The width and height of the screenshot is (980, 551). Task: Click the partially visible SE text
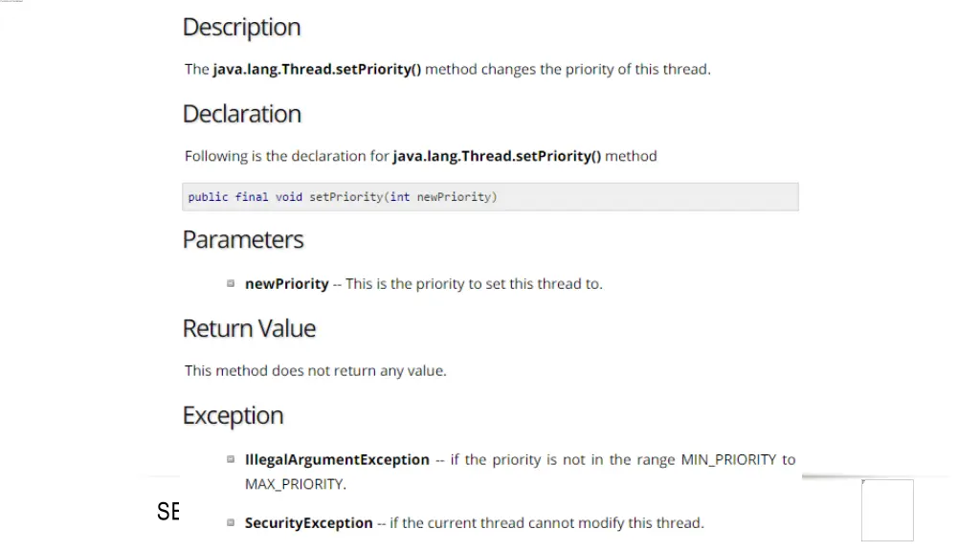click(168, 512)
